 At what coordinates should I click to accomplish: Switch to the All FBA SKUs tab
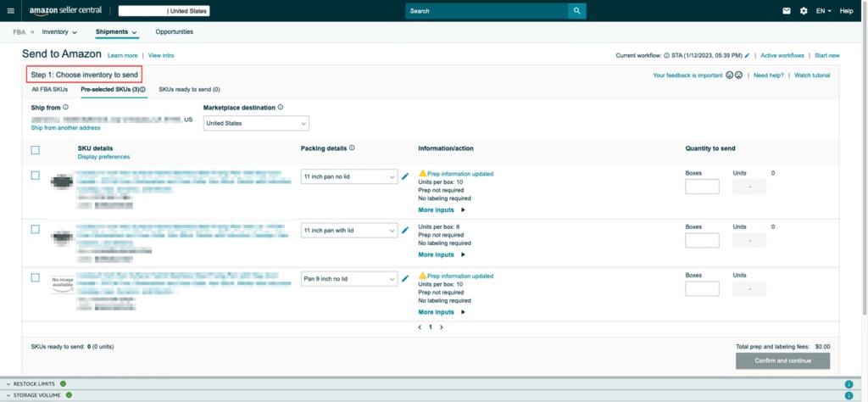(x=49, y=89)
